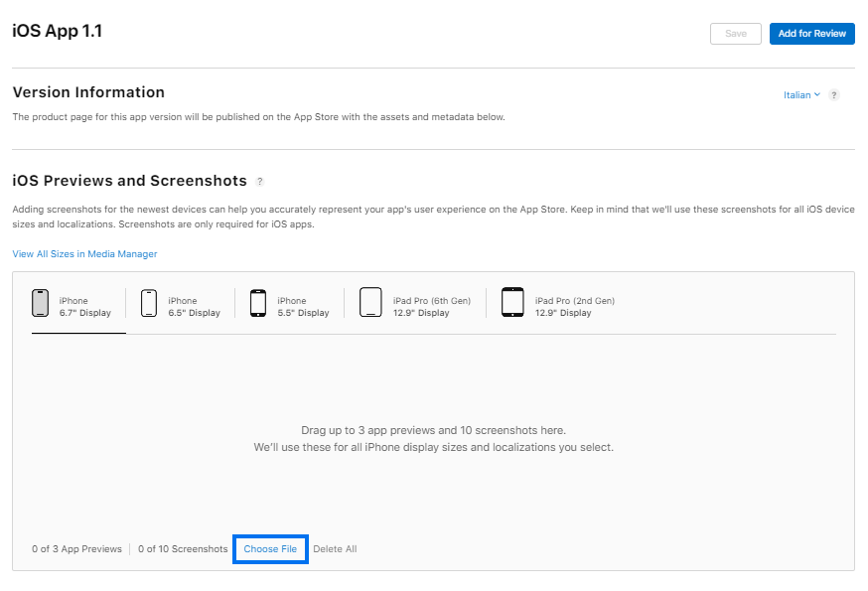This screenshot has height=591, width=868.
Task: Select iPhone 6.7" Display tab label
Action: tap(85, 307)
